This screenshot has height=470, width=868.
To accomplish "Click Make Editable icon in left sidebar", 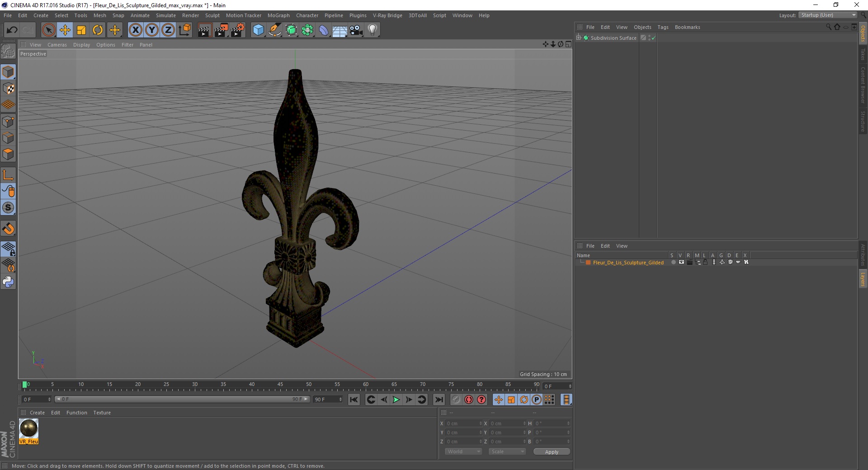I will [x=8, y=52].
